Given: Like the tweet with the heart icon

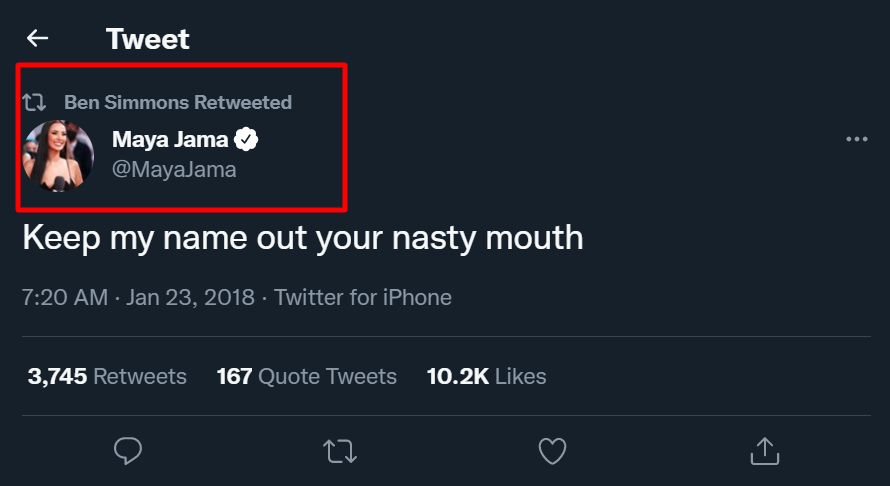Looking at the screenshot, I should coord(552,451).
